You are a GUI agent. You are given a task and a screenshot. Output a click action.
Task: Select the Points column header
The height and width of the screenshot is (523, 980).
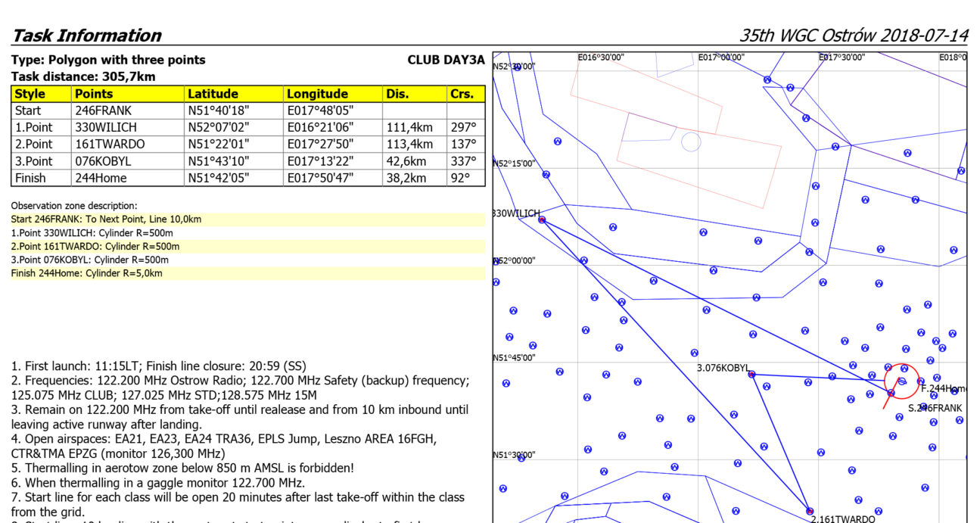95,94
